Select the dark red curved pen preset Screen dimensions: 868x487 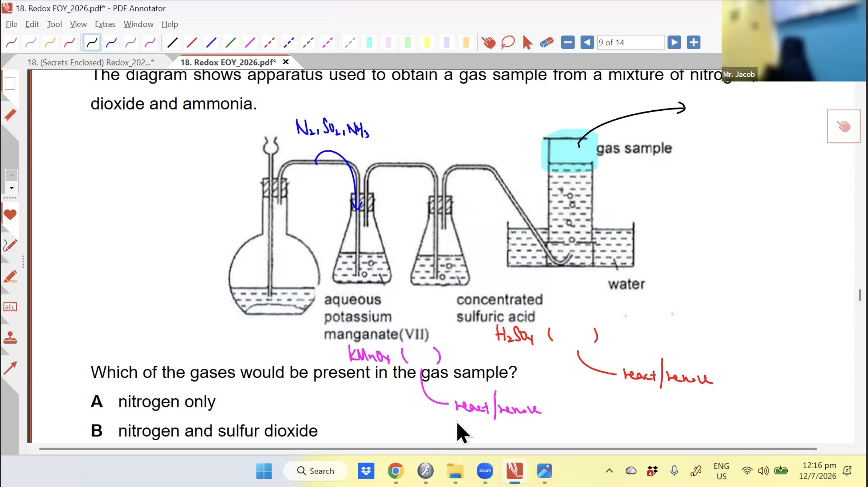pyautogui.click(x=11, y=43)
